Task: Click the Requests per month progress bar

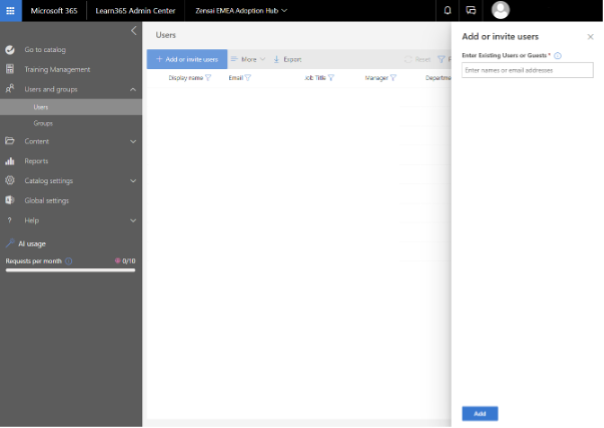Action: point(70,270)
